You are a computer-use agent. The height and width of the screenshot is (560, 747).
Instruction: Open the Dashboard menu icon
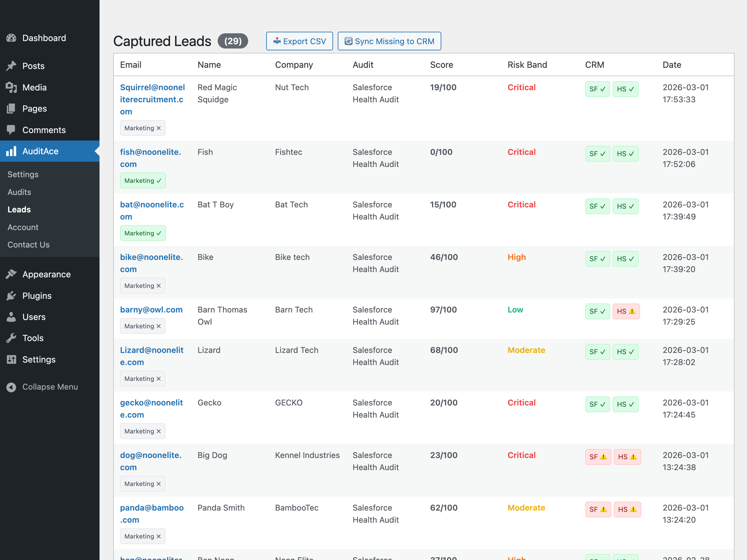12,38
